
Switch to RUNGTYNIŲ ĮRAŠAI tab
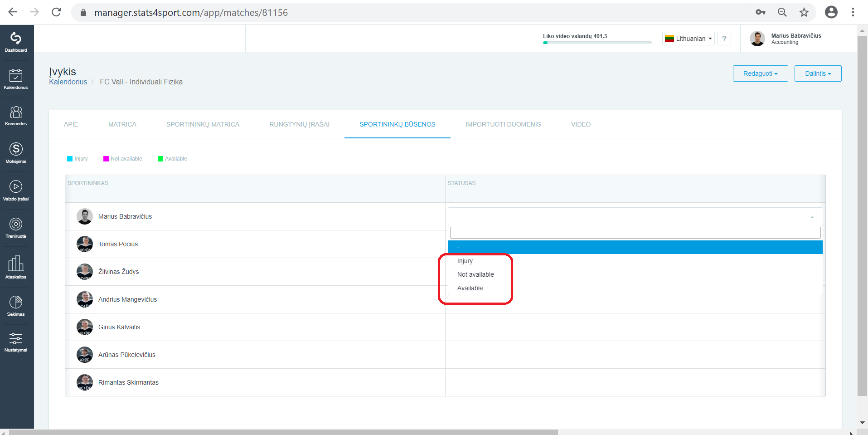point(300,124)
